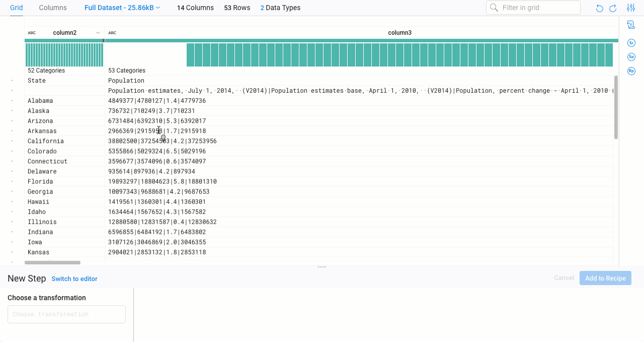The height and width of the screenshot is (342, 644).
Task: Click the ABC data type icon of column3
Action: [x=112, y=33]
